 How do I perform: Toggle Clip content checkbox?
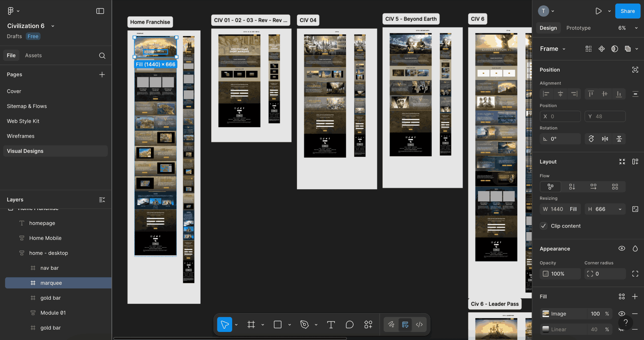click(x=544, y=226)
